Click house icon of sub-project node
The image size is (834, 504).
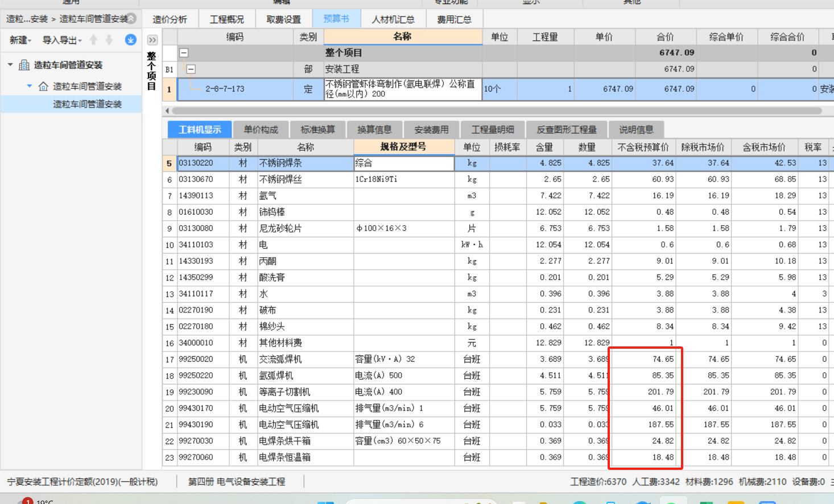click(x=43, y=86)
